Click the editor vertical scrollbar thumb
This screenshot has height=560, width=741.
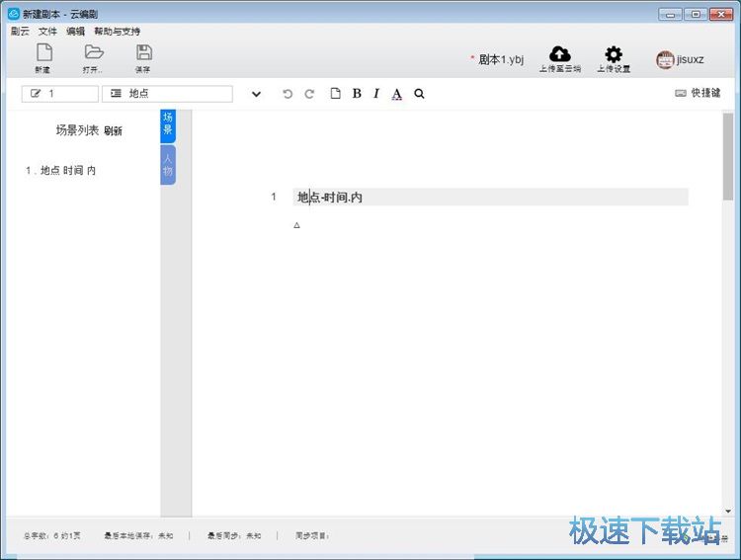point(728,156)
